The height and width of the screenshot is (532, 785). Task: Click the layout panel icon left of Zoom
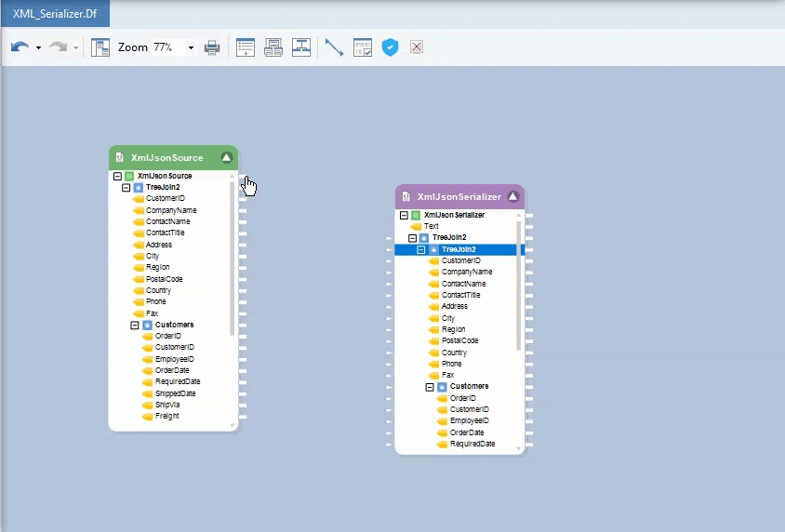coord(100,47)
